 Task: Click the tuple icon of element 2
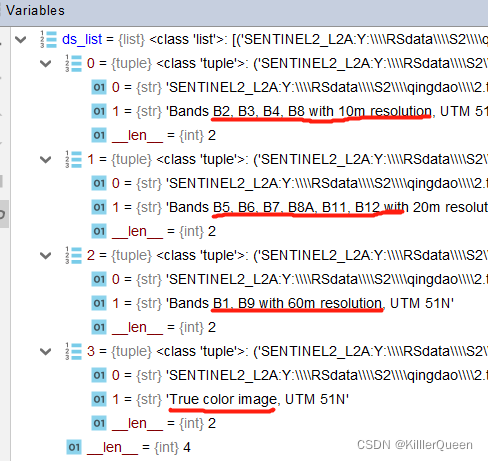73,255
